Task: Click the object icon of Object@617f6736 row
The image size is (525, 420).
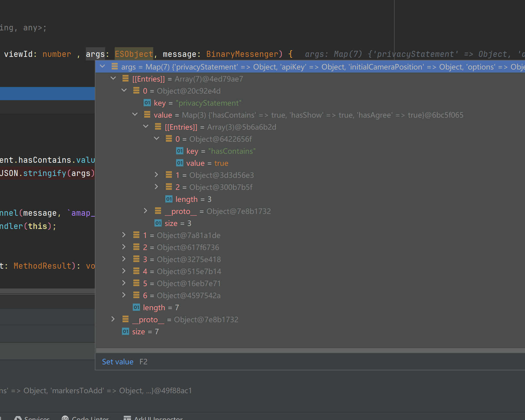Action: pos(136,247)
